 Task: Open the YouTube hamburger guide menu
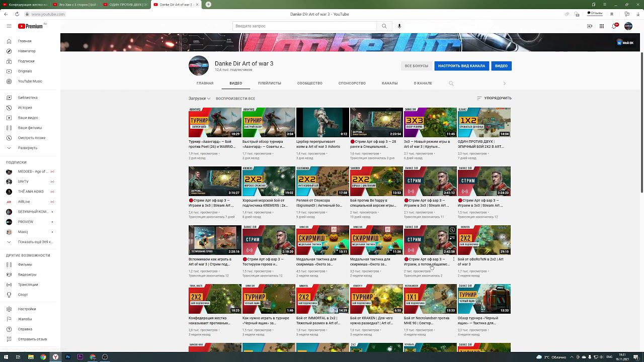click(9, 26)
